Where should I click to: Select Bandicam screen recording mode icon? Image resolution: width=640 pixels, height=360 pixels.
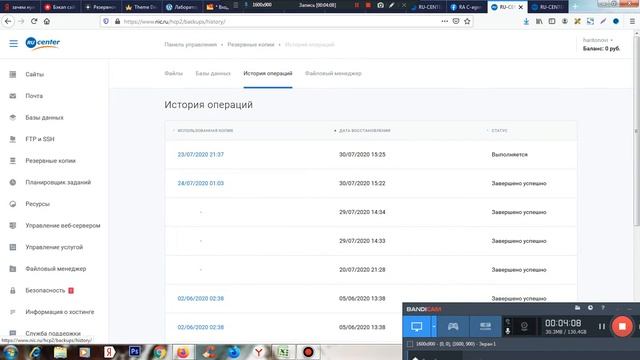417,326
